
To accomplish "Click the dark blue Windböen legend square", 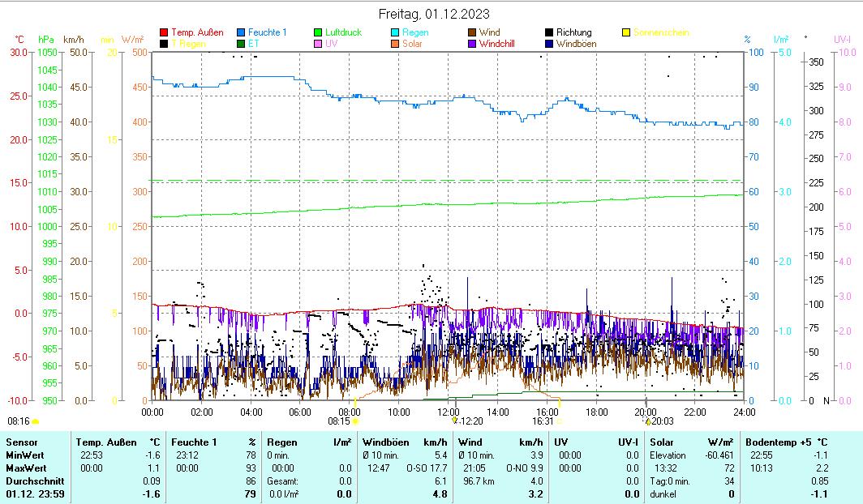I will tap(549, 44).
